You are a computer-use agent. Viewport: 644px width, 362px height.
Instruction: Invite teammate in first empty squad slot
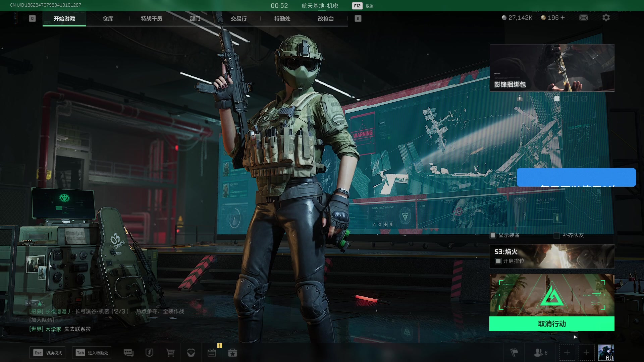(x=567, y=353)
